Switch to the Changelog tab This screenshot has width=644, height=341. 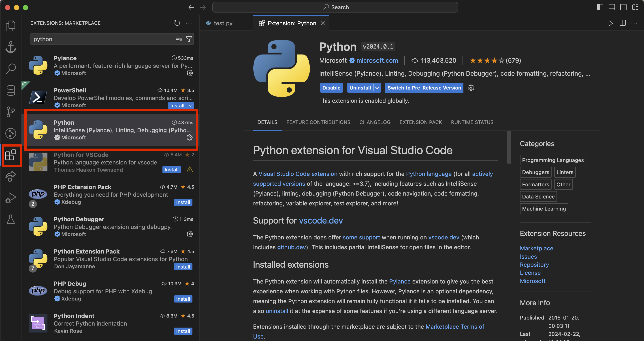point(375,122)
